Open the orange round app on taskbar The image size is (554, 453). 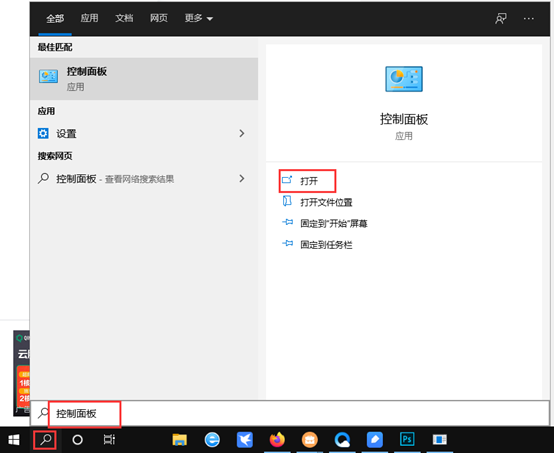(310, 440)
